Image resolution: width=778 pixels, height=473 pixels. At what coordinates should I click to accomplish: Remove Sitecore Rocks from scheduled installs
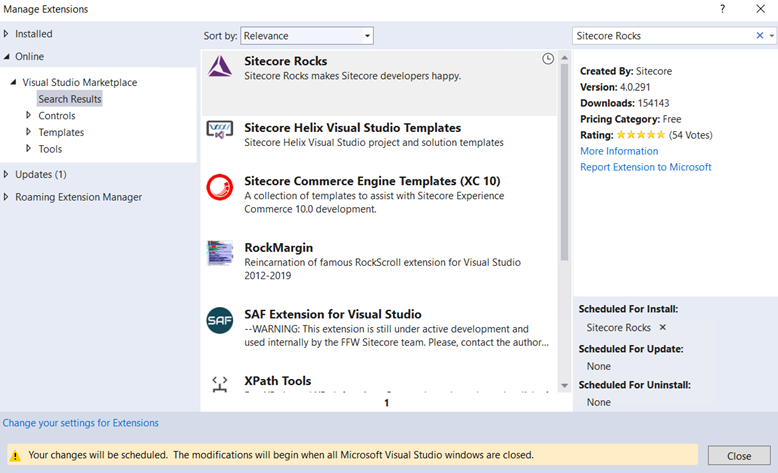tap(662, 327)
